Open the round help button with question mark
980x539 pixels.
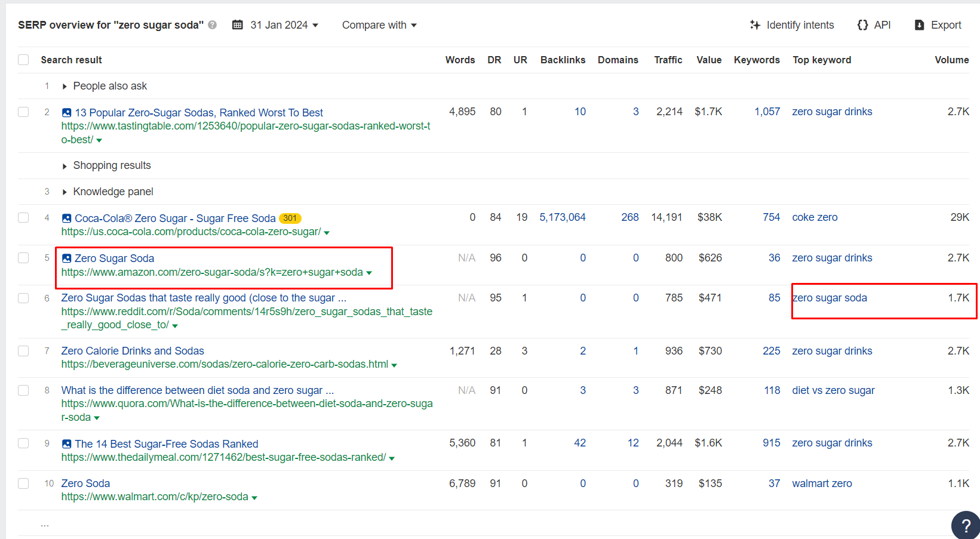(x=966, y=525)
